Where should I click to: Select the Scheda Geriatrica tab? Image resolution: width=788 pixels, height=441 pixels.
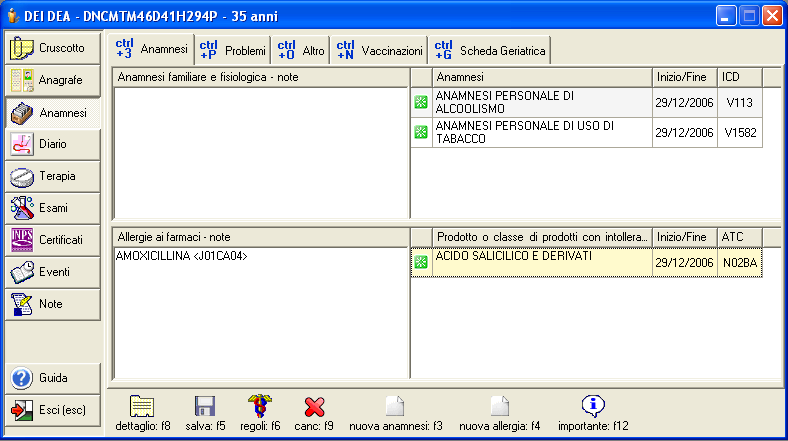pyautogui.click(x=489, y=49)
